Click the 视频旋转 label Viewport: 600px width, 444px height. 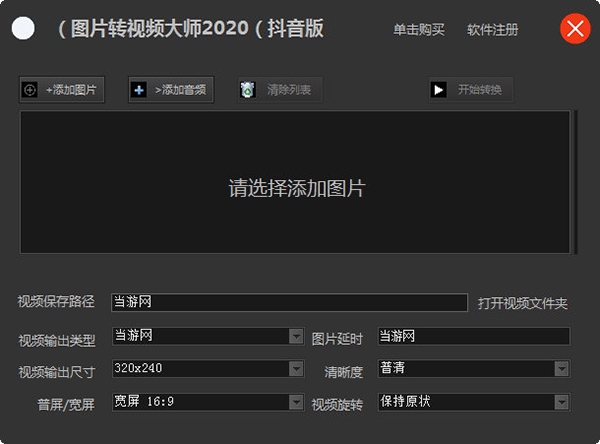point(337,405)
